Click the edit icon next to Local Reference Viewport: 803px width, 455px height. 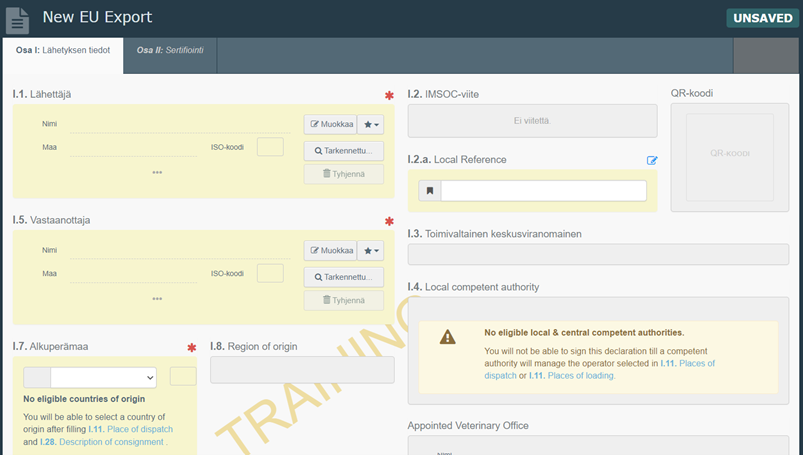point(652,160)
